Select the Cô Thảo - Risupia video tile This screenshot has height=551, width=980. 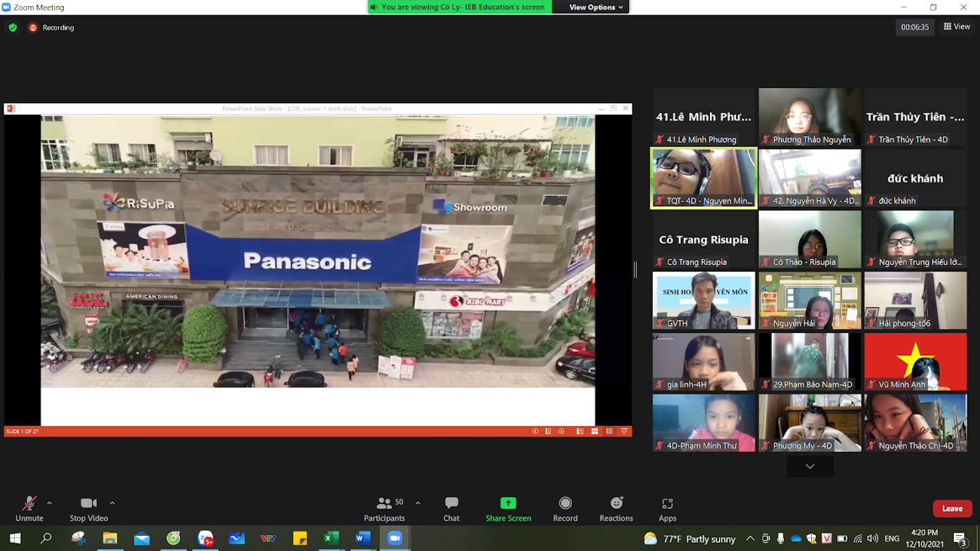[810, 239]
